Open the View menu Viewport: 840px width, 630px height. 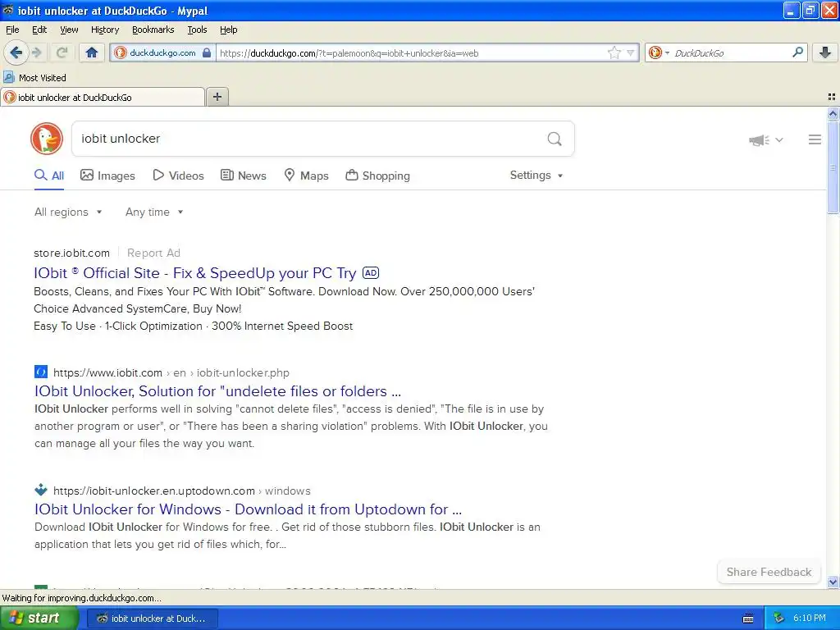pos(69,30)
